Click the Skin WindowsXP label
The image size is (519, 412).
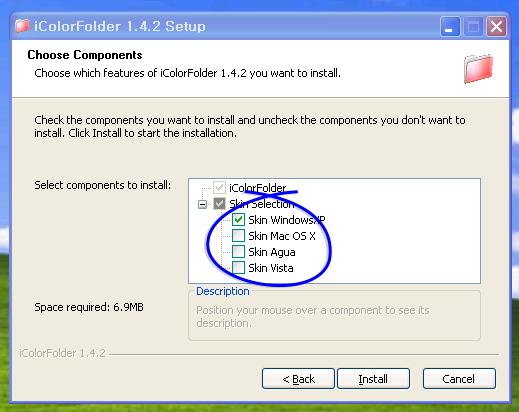[287, 220]
